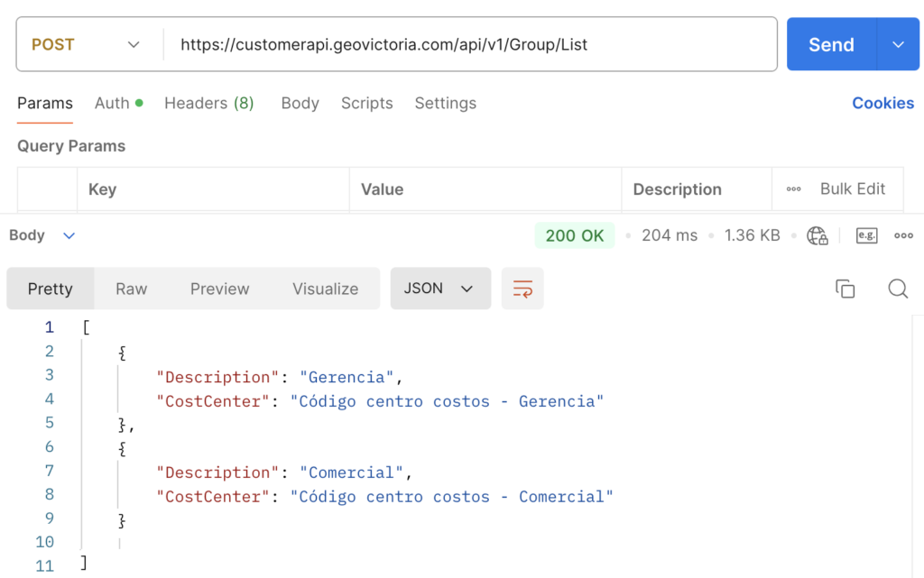The width and height of the screenshot is (924, 578).
Task: Open the ellipsis menu beside Bulk Edit
Action: 794,189
